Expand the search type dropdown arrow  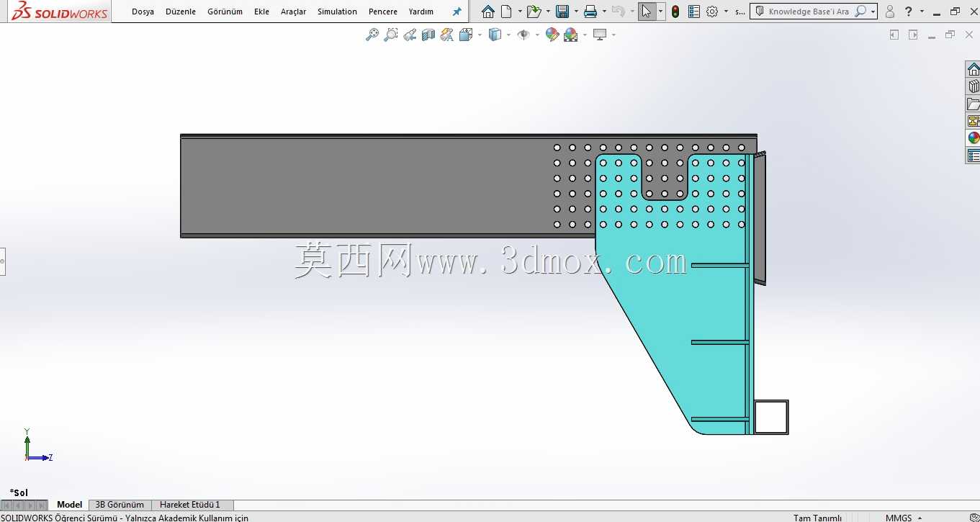pyautogui.click(x=873, y=12)
